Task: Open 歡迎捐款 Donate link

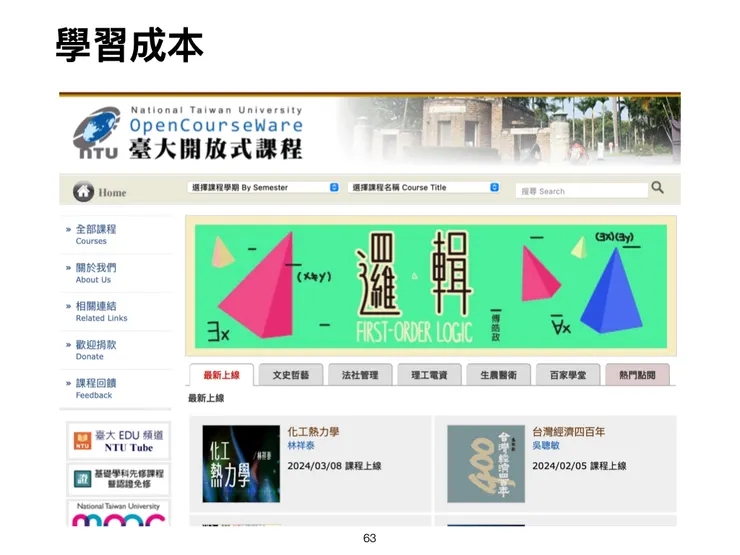Action: pos(96,350)
